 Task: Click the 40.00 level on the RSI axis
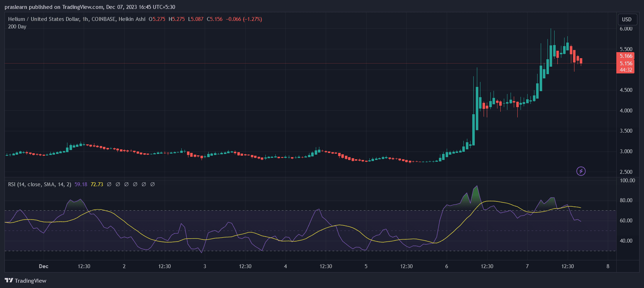pyautogui.click(x=626, y=241)
